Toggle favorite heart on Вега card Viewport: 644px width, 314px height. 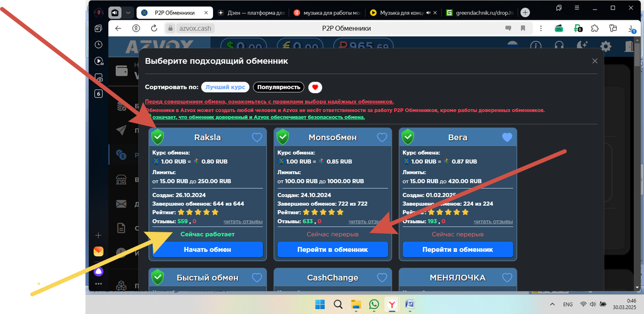tap(507, 138)
